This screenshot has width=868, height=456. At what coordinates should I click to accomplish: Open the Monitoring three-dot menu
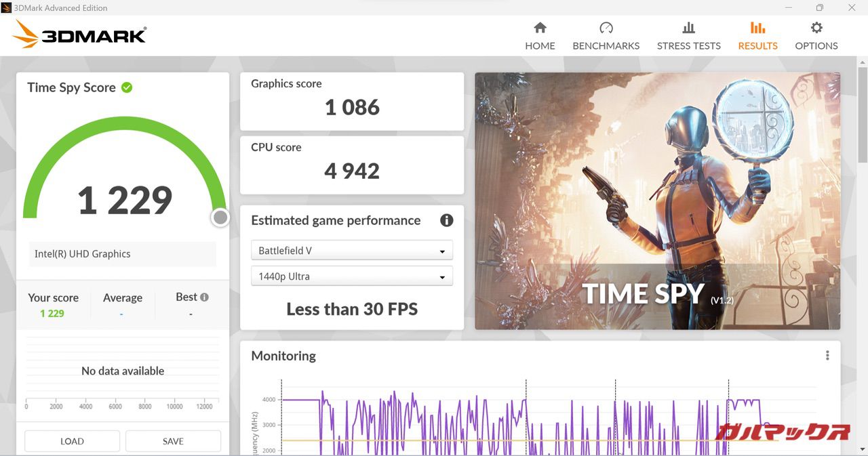coord(827,356)
